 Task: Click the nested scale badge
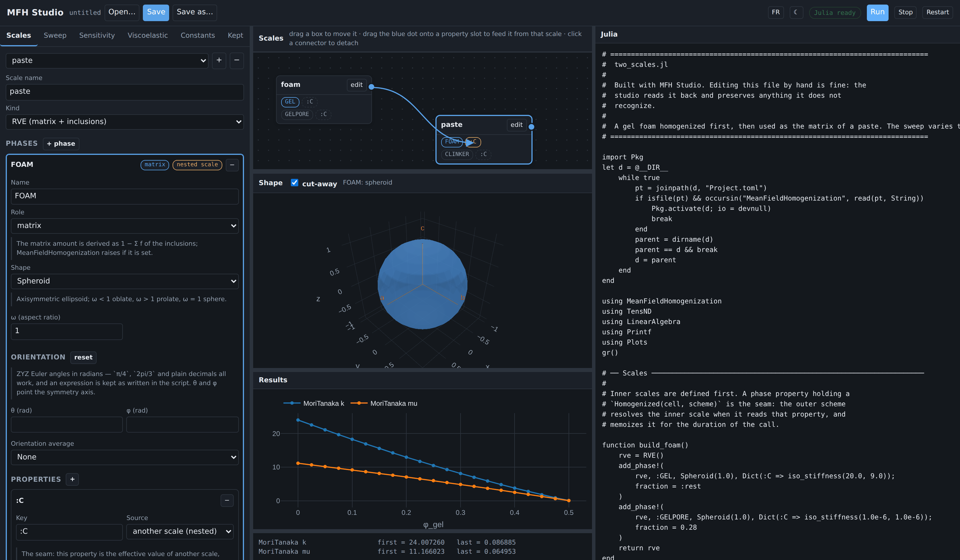pos(197,165)
